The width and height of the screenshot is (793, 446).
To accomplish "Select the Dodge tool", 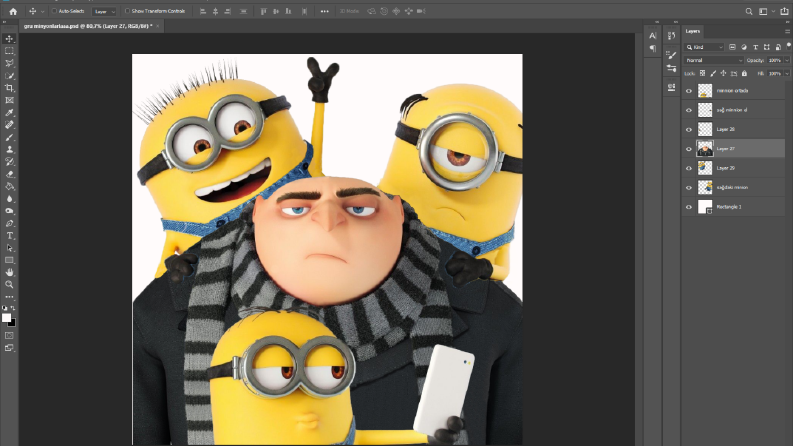I will pyautogui.click(x=9, y=211).
